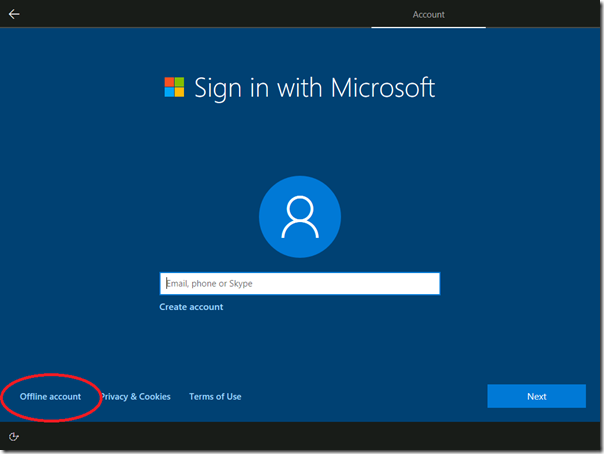
Task: Choose Offline account
Action: point(50,397)
